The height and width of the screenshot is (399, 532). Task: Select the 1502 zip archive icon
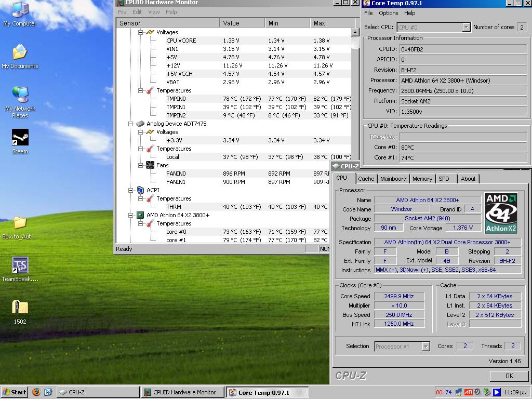[x=20, y=312]
